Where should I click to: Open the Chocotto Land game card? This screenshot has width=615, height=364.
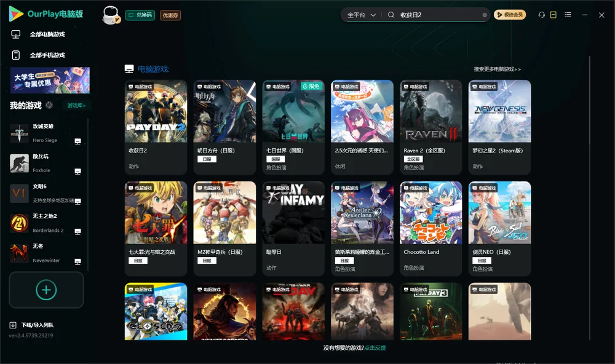coord(430,228)
